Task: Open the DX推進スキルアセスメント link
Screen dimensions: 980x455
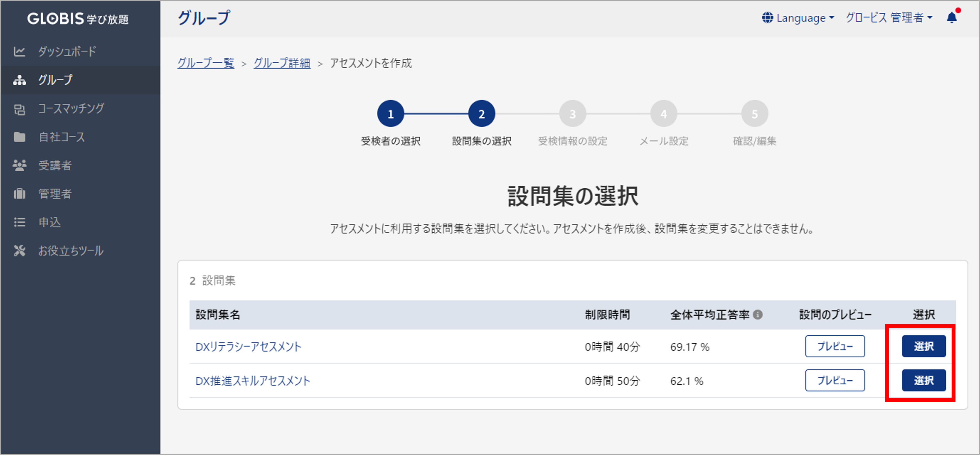Action: [x=253, y=381]
